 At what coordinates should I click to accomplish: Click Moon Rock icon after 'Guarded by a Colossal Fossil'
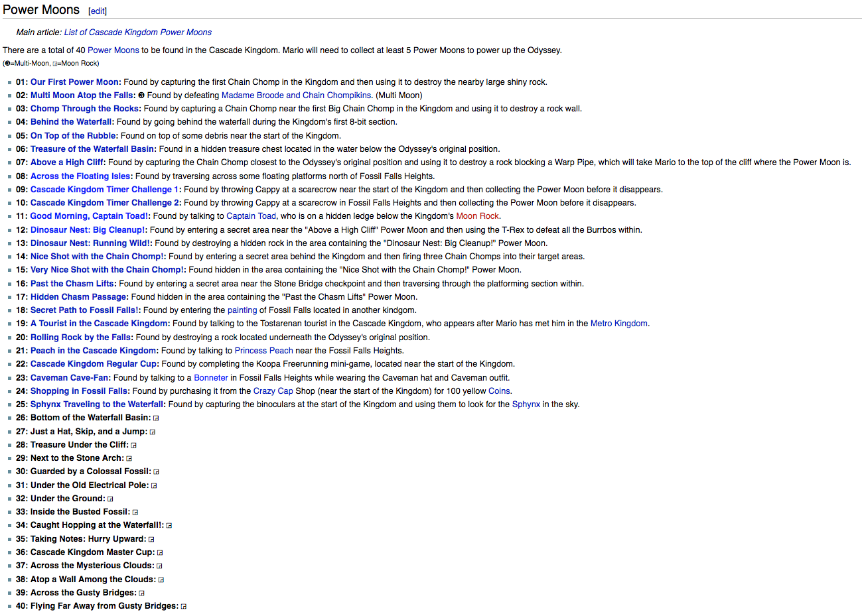pos(157,472)
